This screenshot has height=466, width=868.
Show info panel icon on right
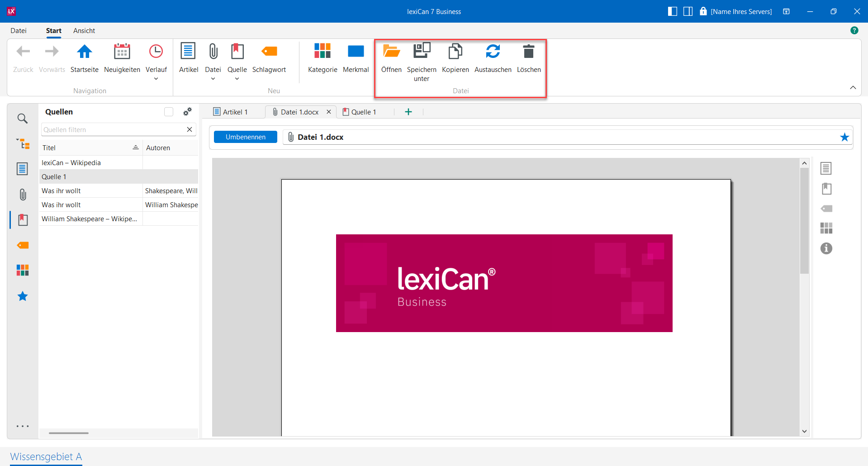pos(826,248)
